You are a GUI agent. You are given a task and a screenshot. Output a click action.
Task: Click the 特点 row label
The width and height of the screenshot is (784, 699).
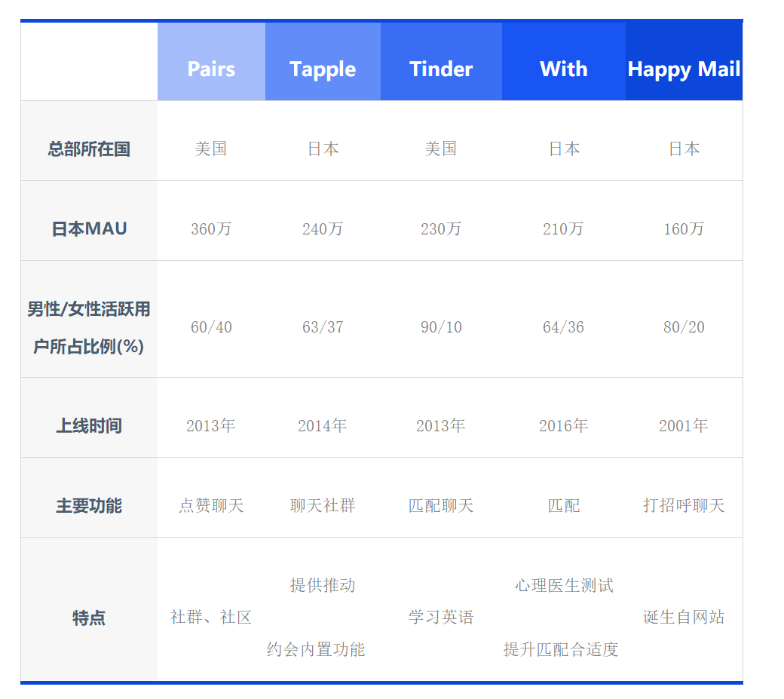[89, 618]
